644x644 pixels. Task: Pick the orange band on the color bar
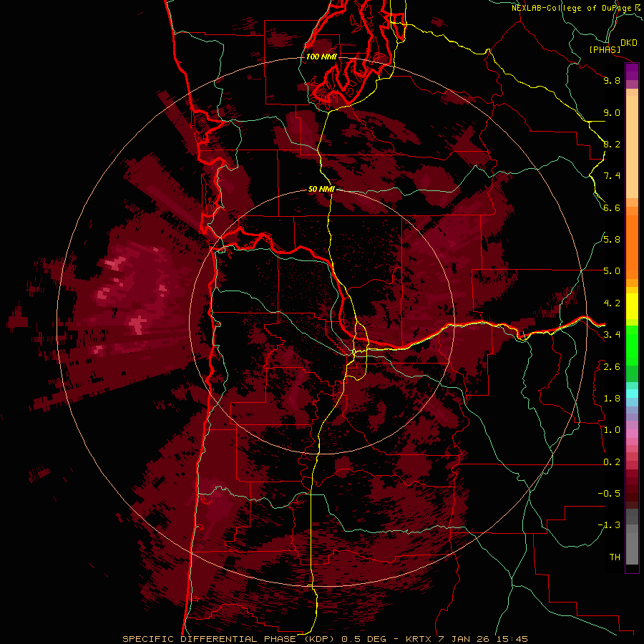pyautogui.click(x=632, y=247)
